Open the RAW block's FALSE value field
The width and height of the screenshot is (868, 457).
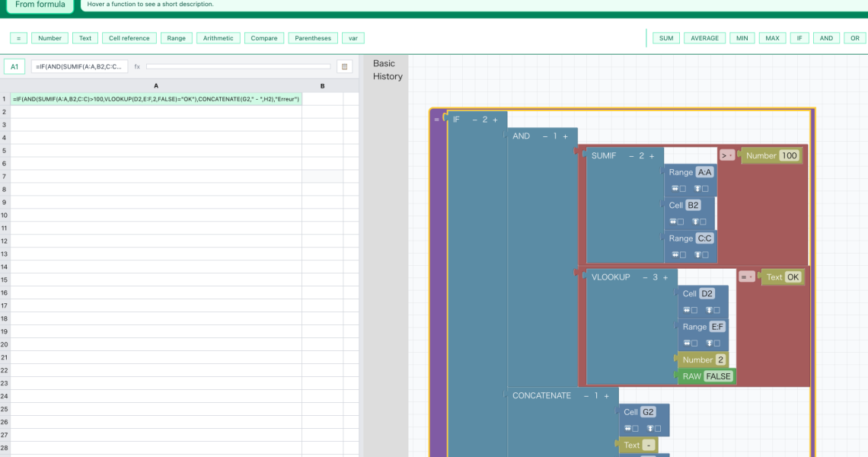(718, 376)
